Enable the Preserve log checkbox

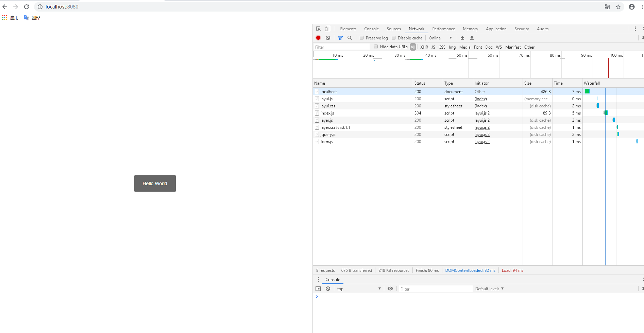pyautogui.click(x=361, y=38)
